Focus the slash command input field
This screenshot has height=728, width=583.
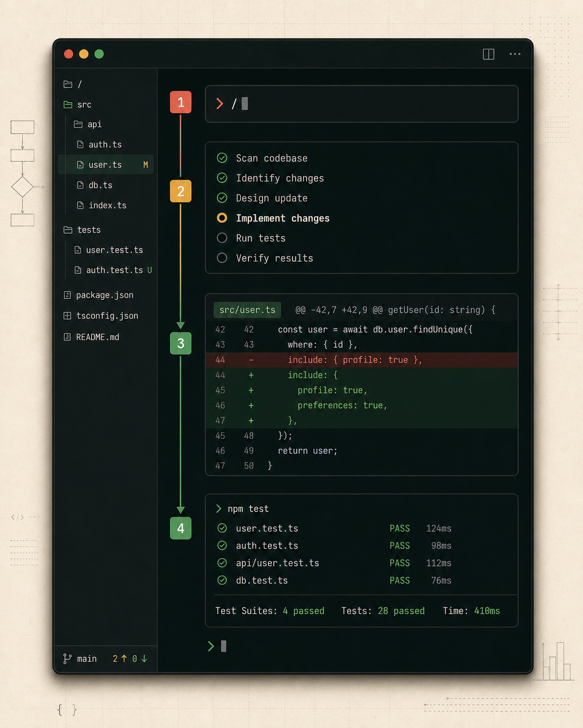coord(362,104)
